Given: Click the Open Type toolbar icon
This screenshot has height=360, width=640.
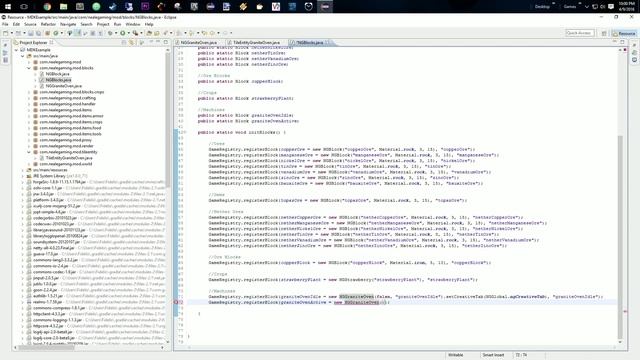Looking at the screenshot, I should [x=149, y=33].
